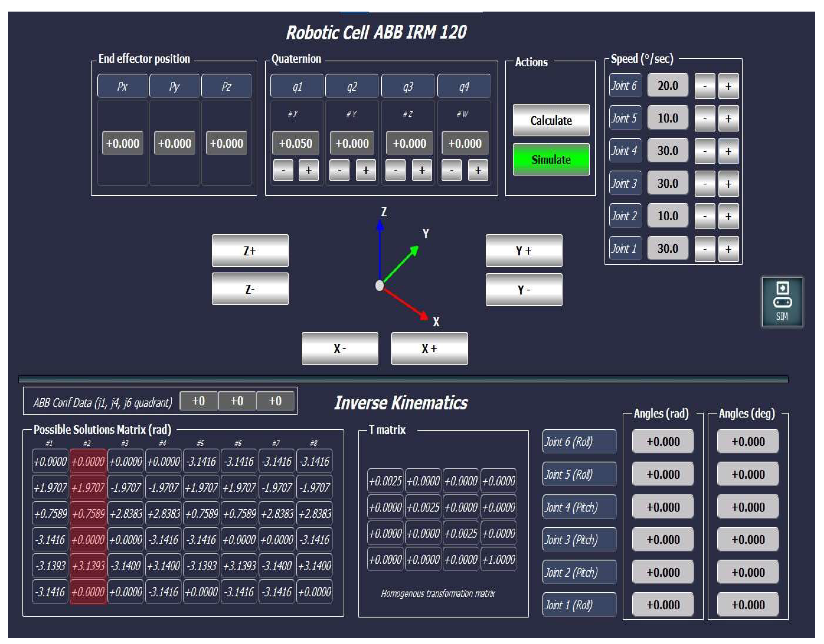Viewport: 824px width, 644px height.
Task: Decrement quaternion q4 with minus button
Action: pyautogui.click(x=451, y=171)
